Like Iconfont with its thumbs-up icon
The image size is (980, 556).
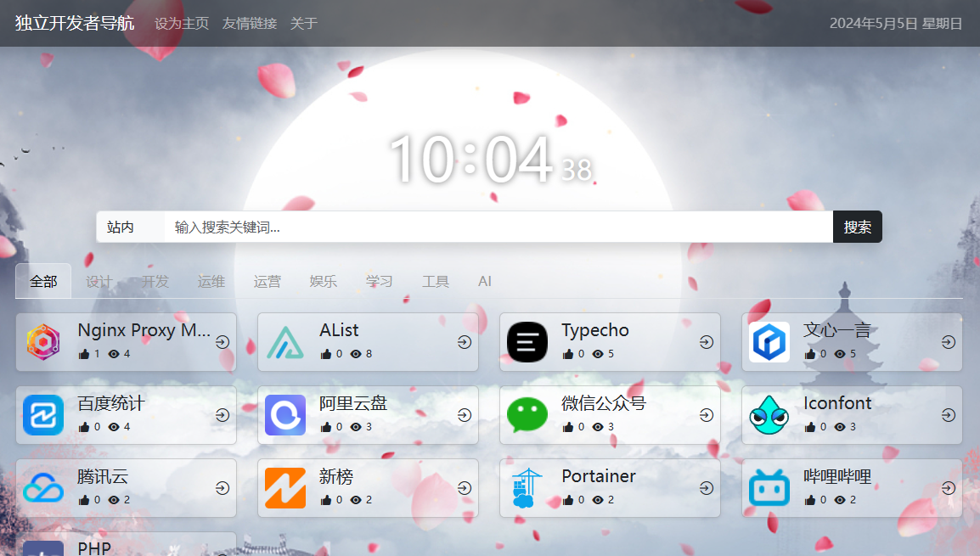[809, 427]
